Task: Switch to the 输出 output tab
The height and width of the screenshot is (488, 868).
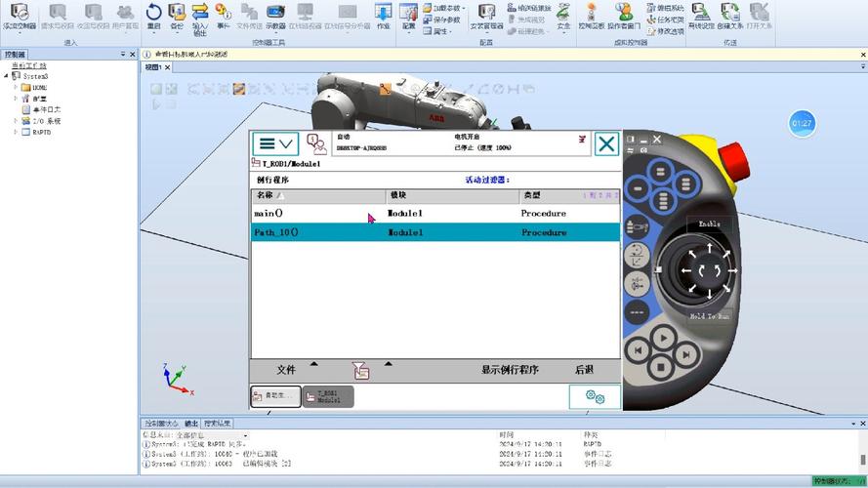Action: pos(191,424)
